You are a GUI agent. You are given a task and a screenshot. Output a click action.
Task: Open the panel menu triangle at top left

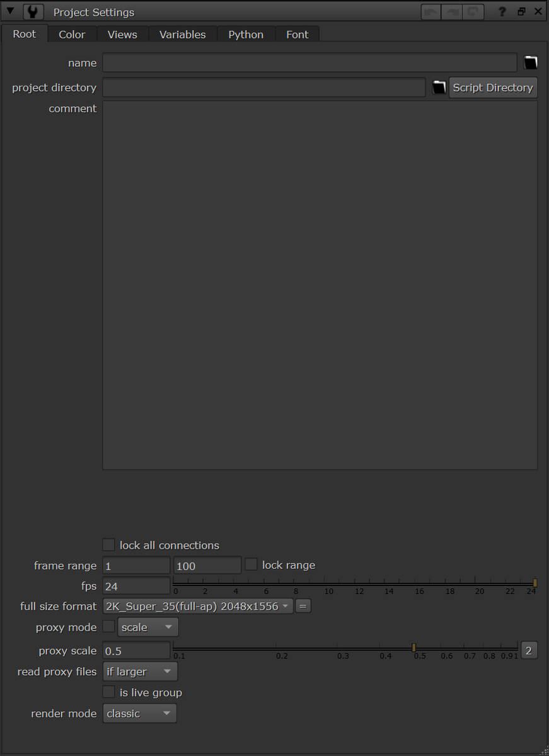10,11
